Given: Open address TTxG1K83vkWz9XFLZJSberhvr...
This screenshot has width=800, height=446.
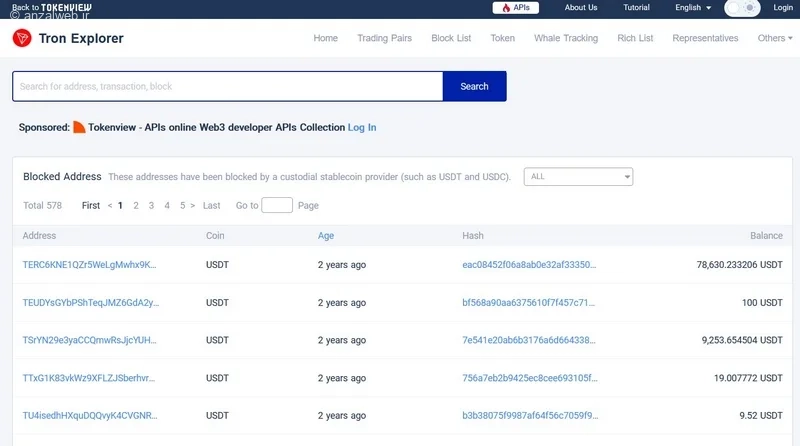Looking at the screenshot, I should [89, 378].
